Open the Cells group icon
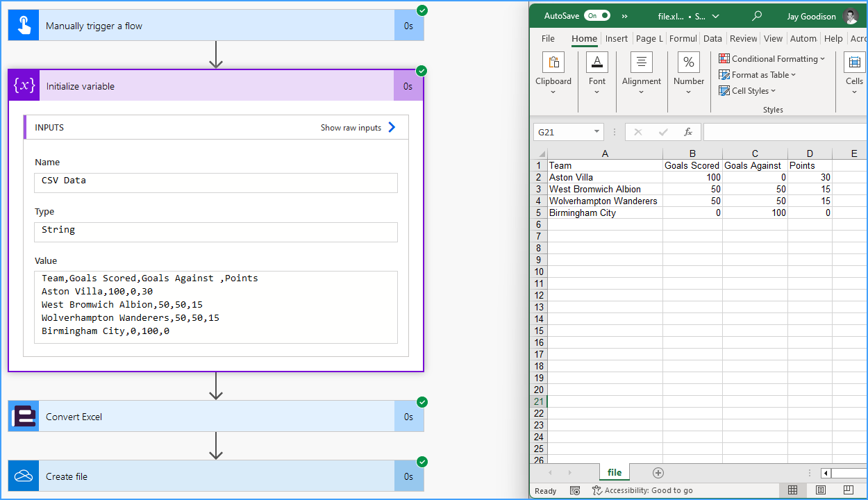Viewport: 868px width, 500px height. pos(855,62)
